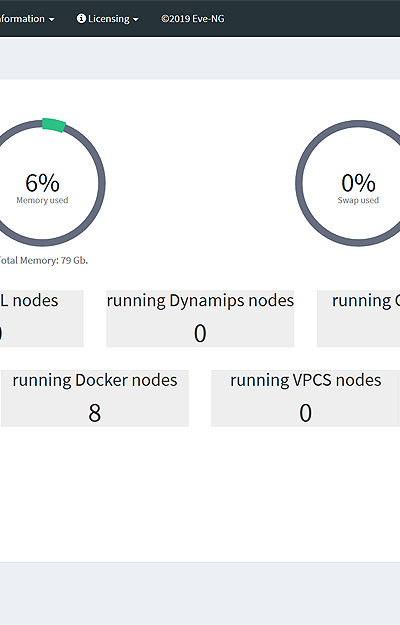Click the running Docker nodes heading

point(95,380)
